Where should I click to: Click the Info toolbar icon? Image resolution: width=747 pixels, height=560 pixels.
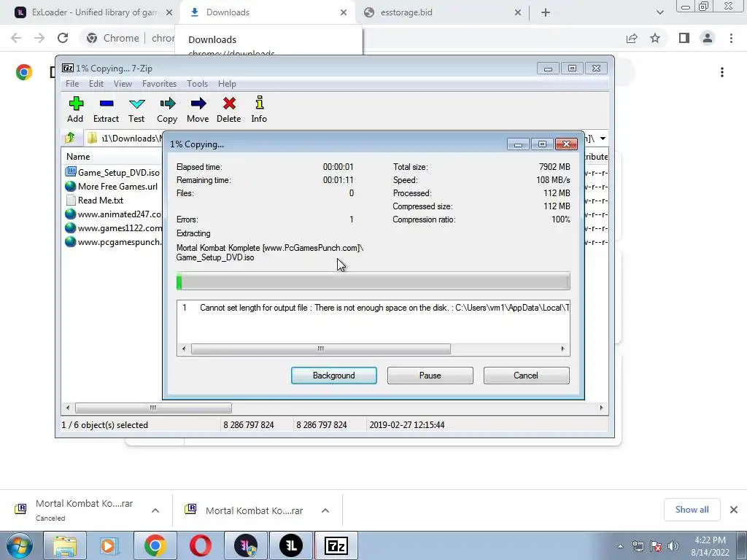click(x=259, y=109)
